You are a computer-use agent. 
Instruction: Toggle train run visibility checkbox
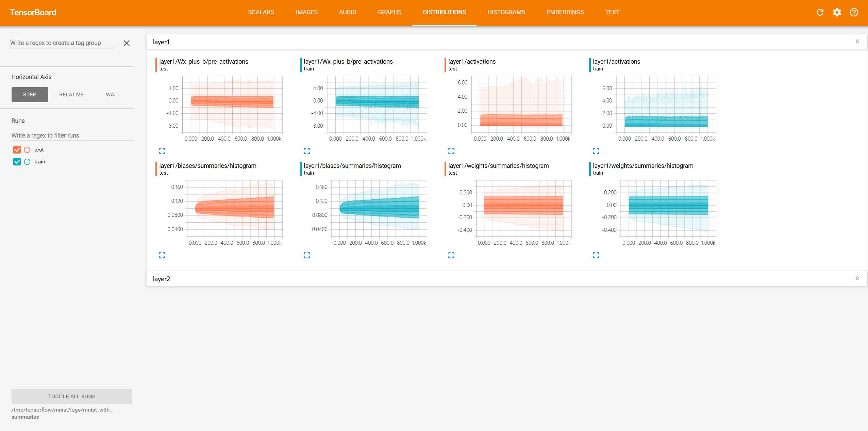tap(17, 161)
